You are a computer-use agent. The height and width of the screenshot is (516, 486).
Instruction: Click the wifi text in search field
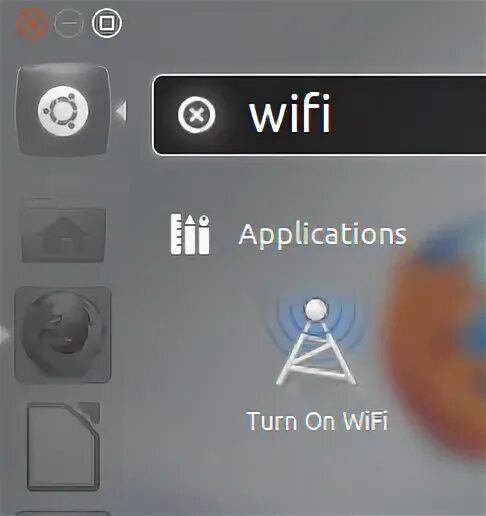[290, 113]
